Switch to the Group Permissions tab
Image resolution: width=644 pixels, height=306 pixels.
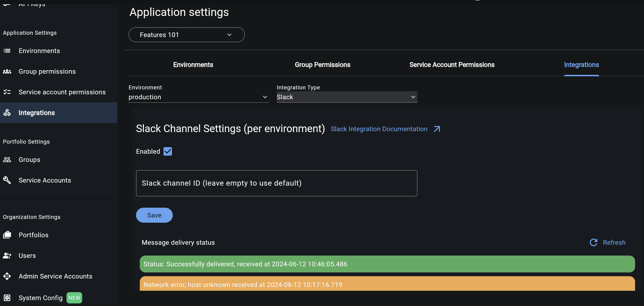322,65
